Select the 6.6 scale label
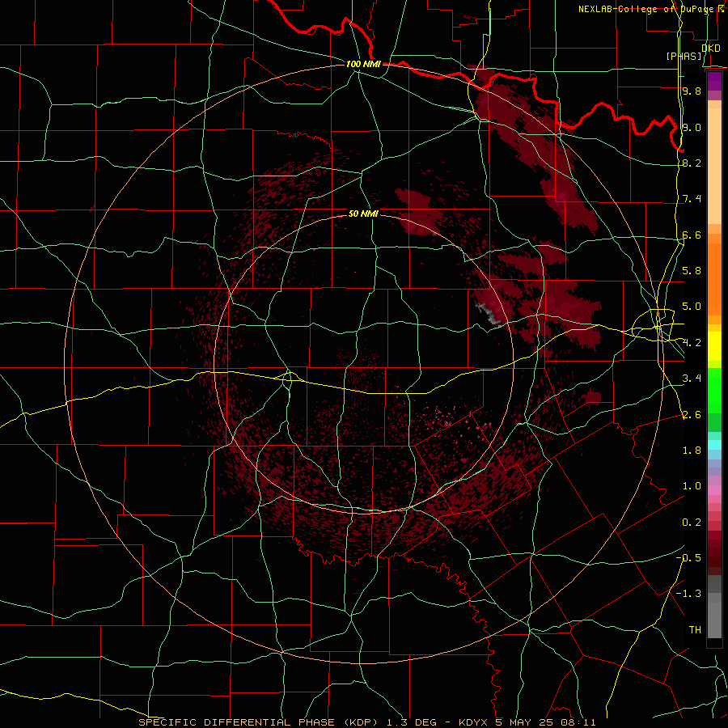Viewport: 728px width, 728px height. 692,235
